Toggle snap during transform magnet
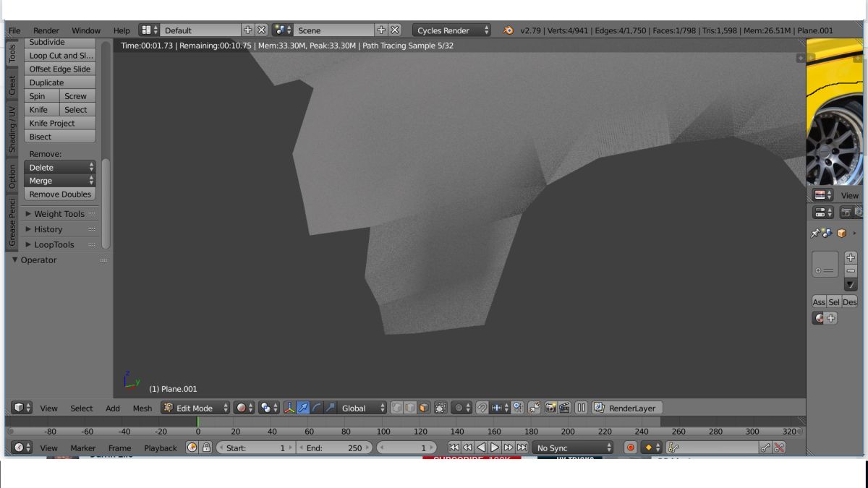The height and width of the screenshot is (488, 868). (x=482, y=408)
